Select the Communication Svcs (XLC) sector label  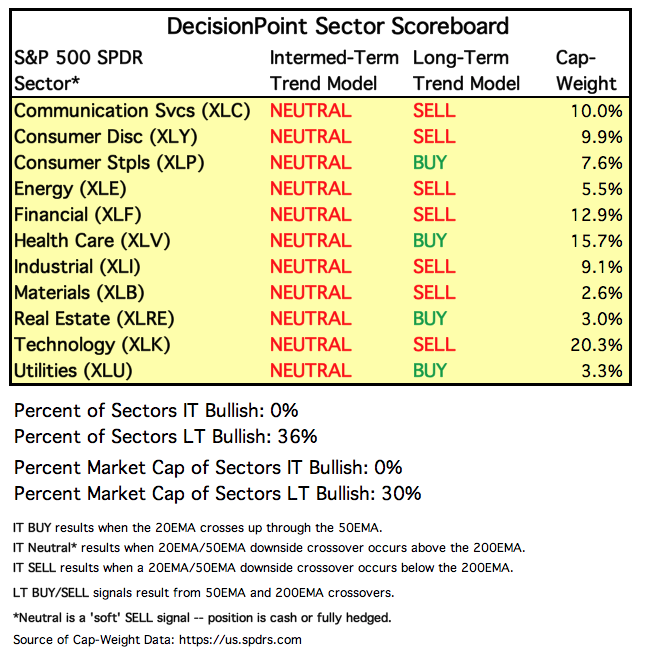point(132,111)
